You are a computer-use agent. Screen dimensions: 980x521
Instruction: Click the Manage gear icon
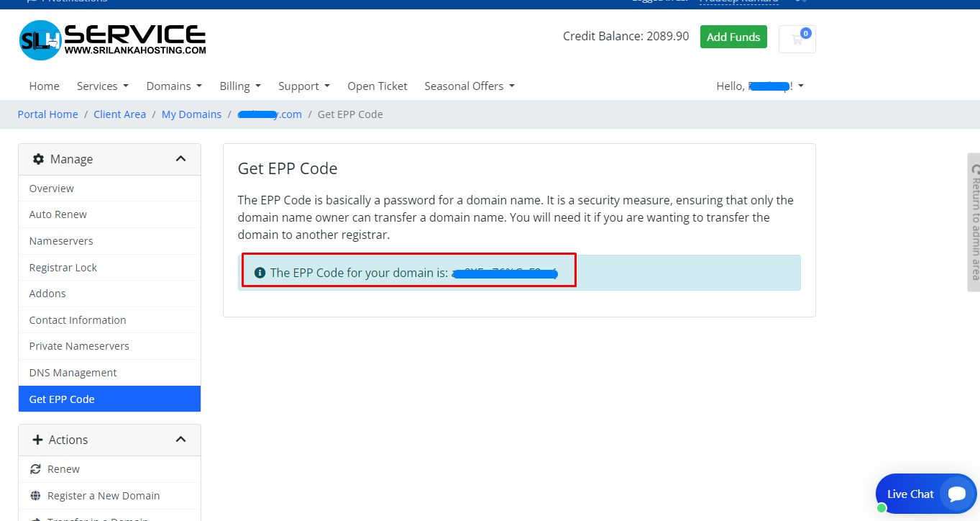[39, 159]
